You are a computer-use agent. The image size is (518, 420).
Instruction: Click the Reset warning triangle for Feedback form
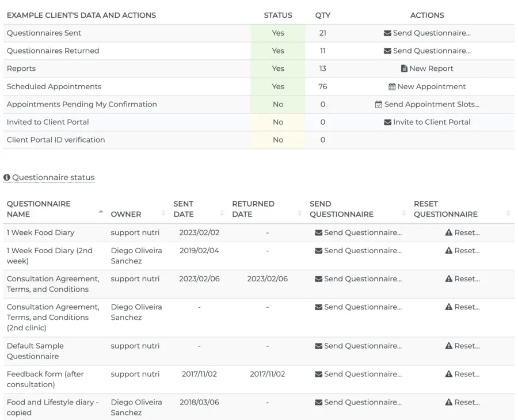pyautogui.click(x=448, y=374)
